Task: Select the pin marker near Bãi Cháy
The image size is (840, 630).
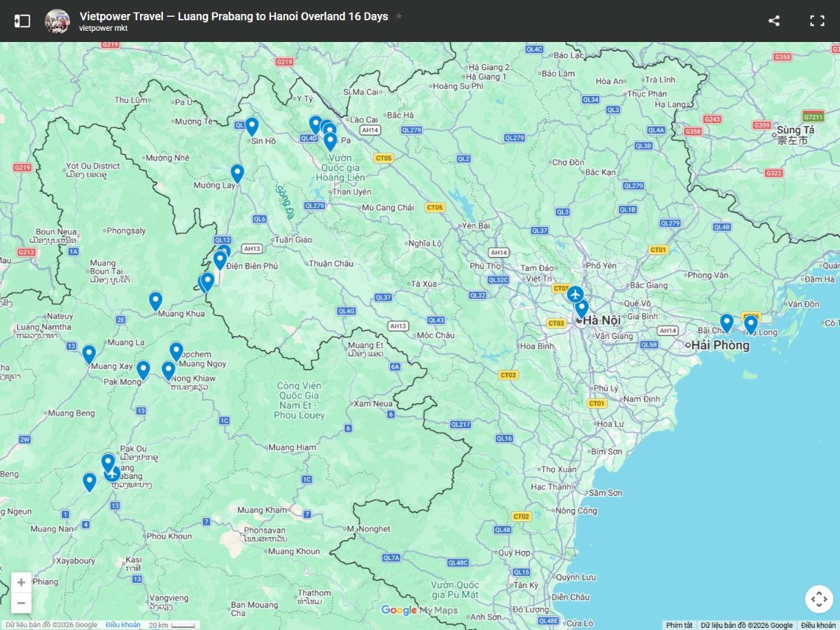Action: coord(727,322)
